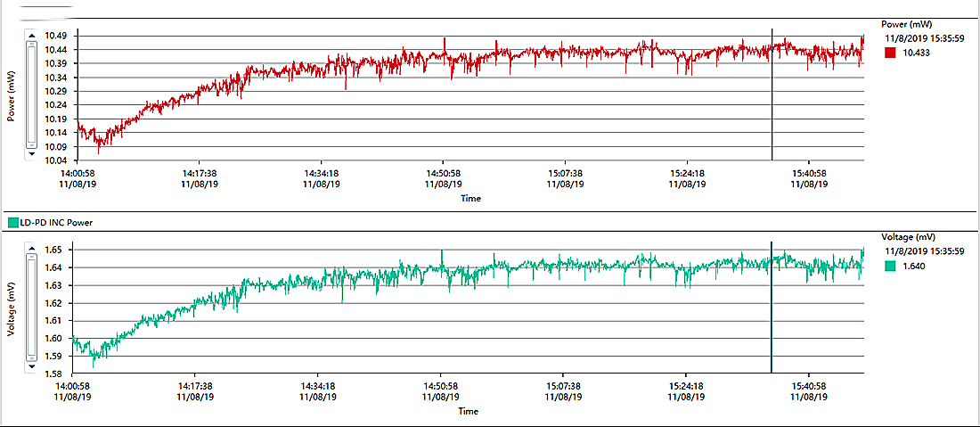The height and width of the screenshot is (427, 980).
Task: Click the Power axis vertical range slider
Action: (x=32, y=94)
